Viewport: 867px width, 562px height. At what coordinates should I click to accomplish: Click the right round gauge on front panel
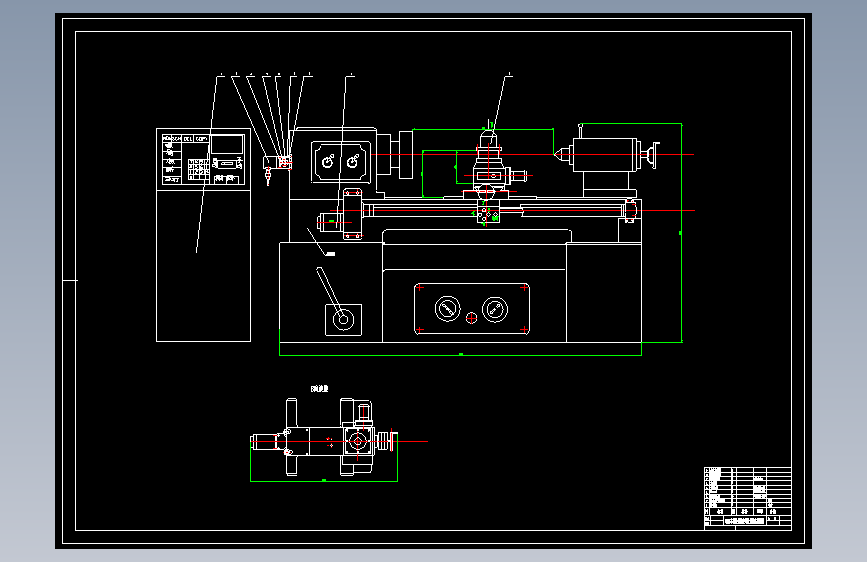[x=495, y=309]
